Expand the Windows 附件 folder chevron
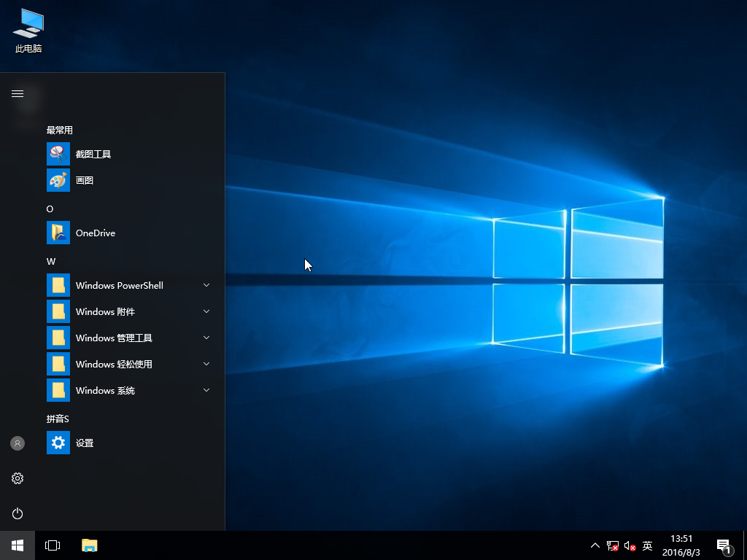The image size is (747, 560). coord(206,312)
